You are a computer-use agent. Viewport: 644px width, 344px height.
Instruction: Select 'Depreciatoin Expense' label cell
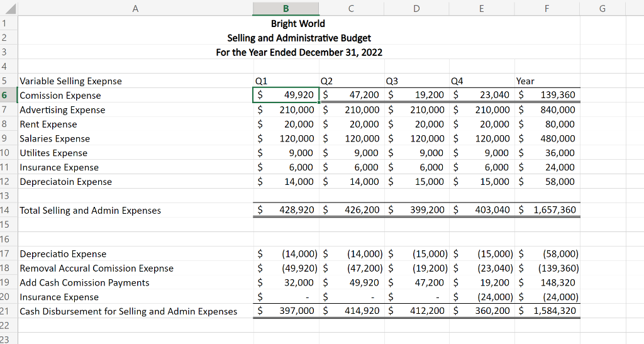(136, 182)
